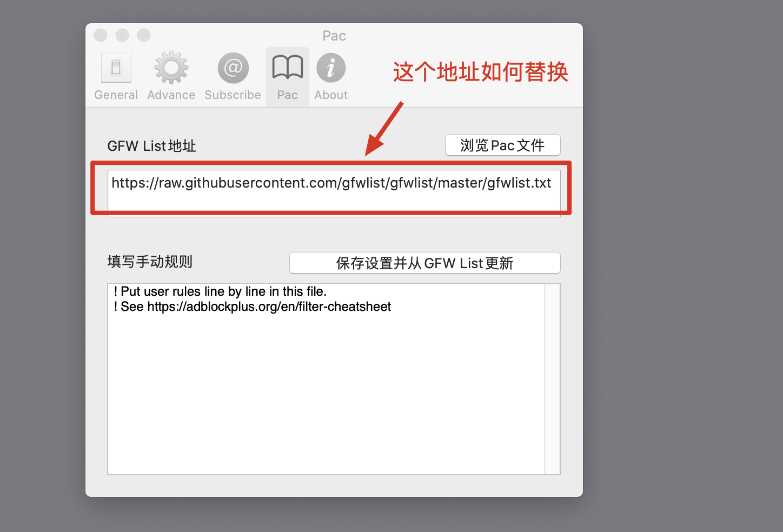The image size is (783, 532).
Task: Open the About info panel
Action: pyautogui.click(x=330, y=68)
